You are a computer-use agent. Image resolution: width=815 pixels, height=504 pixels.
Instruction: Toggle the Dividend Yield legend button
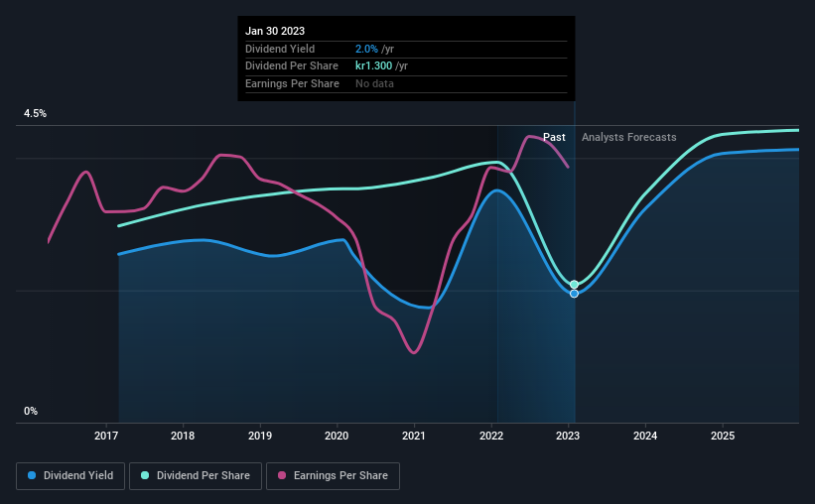tap(70, 476)
